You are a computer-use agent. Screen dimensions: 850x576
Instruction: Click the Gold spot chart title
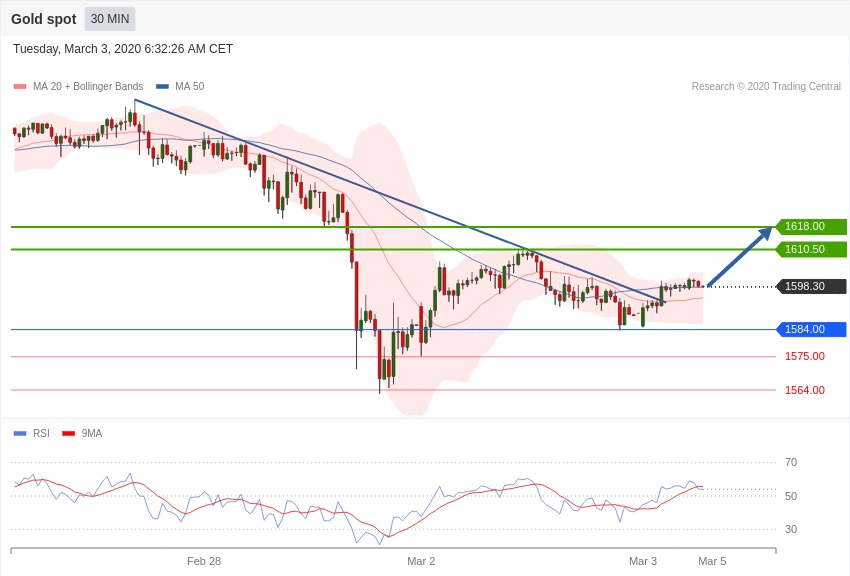click(43, 19)
